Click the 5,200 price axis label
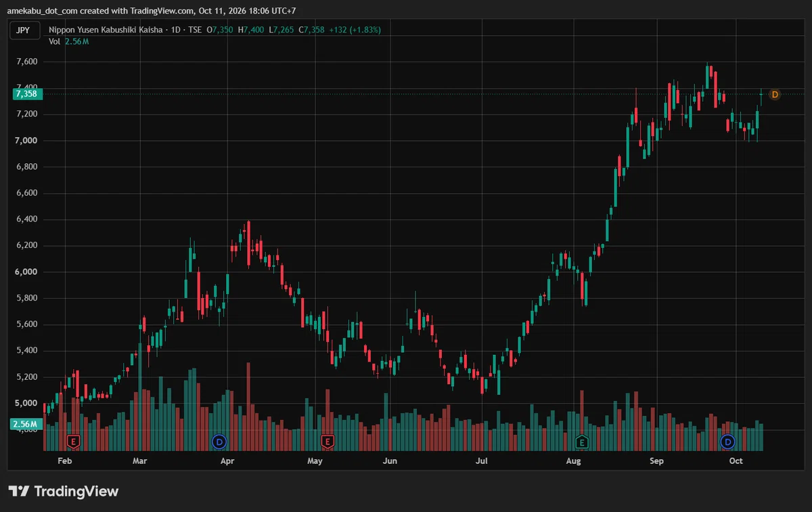The width and height of the screenshot is (812, 512). point(26,377)
